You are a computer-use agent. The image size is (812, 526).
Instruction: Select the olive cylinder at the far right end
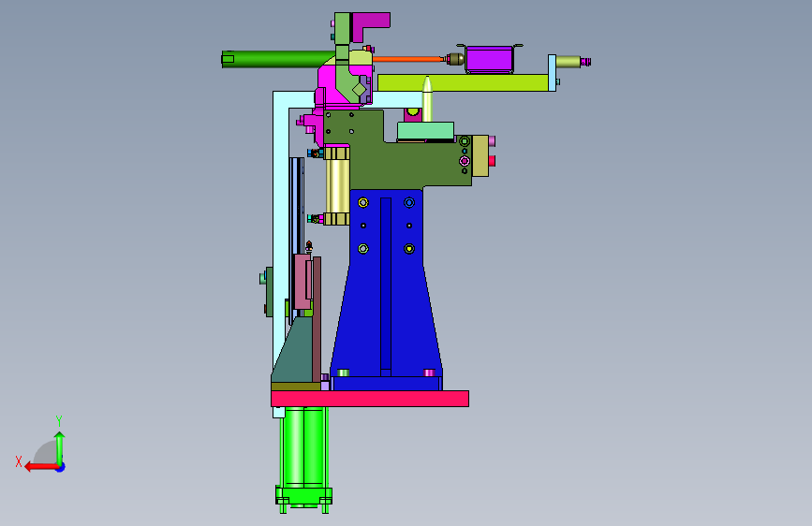[x=568, y=62]
